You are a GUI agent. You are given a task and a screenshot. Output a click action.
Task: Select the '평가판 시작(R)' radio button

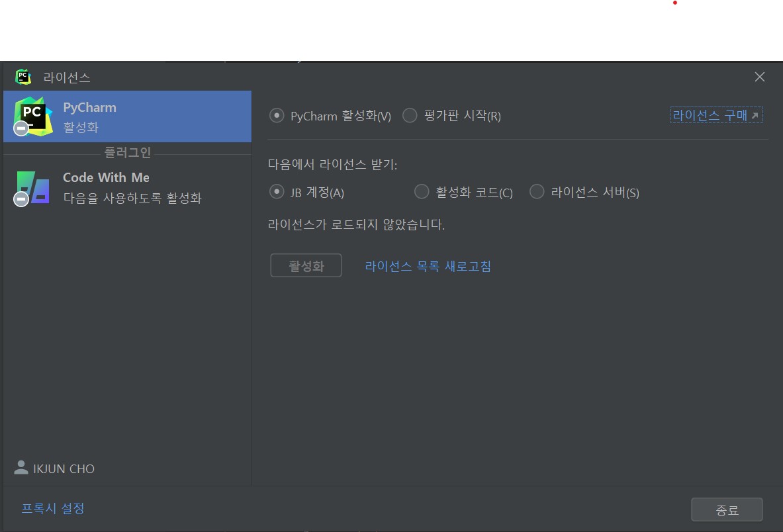pyautogui.click(x=410, y=116)
